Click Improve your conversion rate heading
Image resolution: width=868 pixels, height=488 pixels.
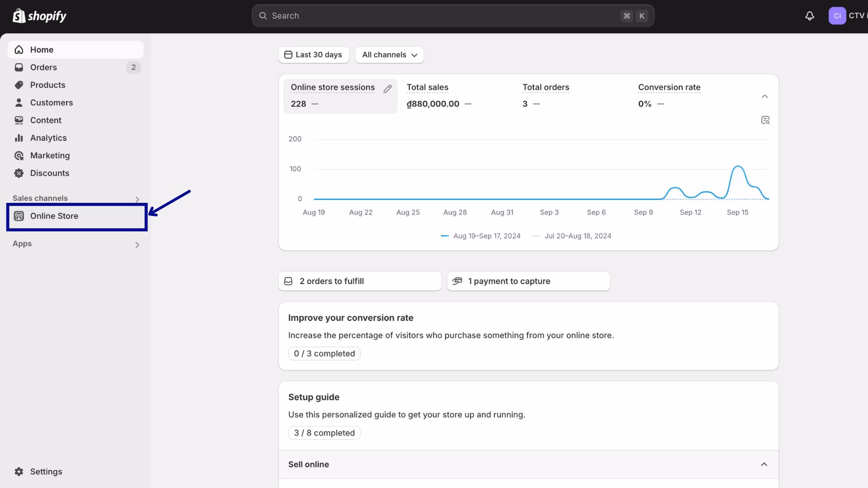[x=351, y=318]
